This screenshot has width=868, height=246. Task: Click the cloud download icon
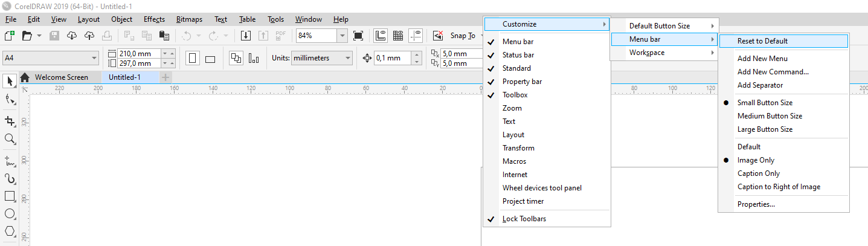[x=72, y=36]
